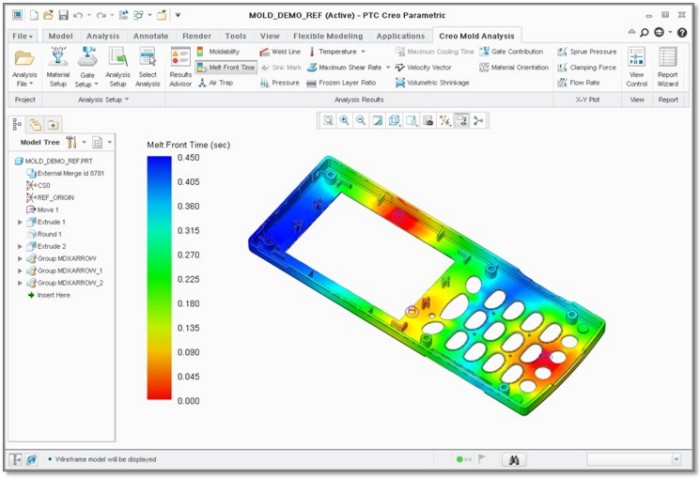Viewport: 700px width, 479px height.
Task: Switch to the Applications tab
Action: tap(400, 36)
